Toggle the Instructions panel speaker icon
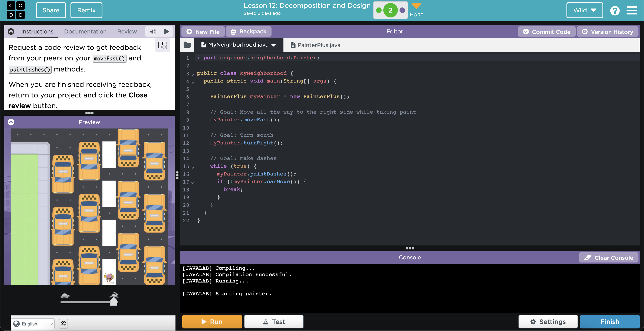644x331 pixels. pyautogui.click(x=153, y=32)
